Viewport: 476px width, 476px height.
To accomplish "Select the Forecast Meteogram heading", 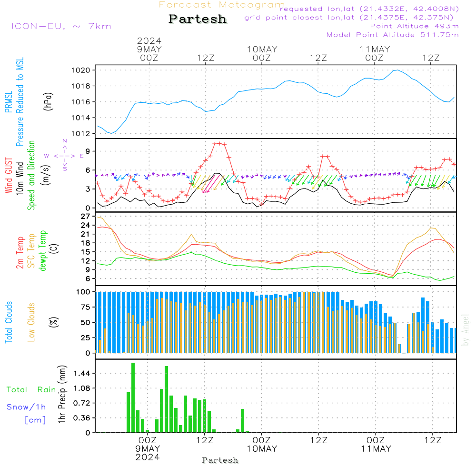I will pos(221,5).
